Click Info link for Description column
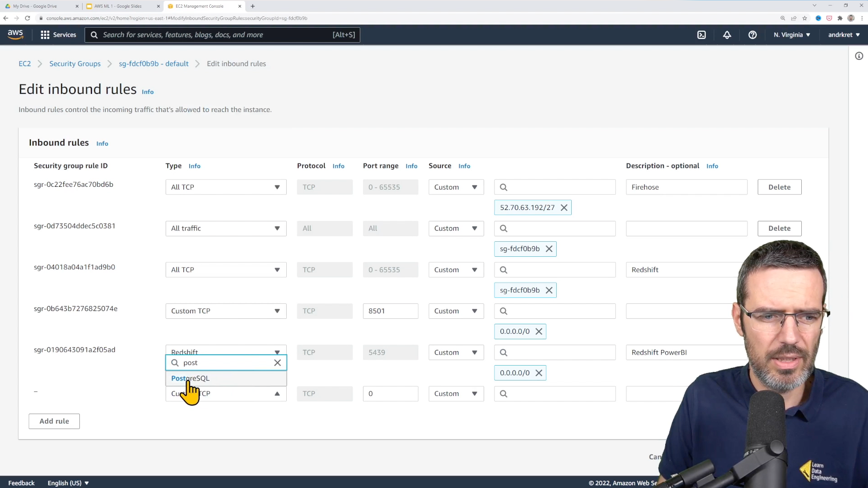Screen dimensions: 868x488 [712, 166]
